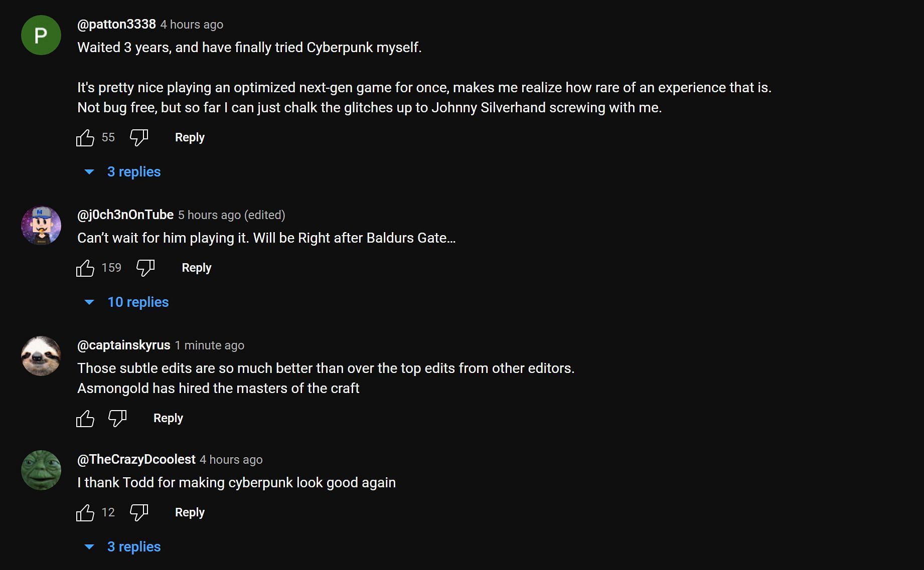Show 3 replies under @TheCrazyDcoolest's comment
The image size is (924, 570).
[x=133, y=547]
